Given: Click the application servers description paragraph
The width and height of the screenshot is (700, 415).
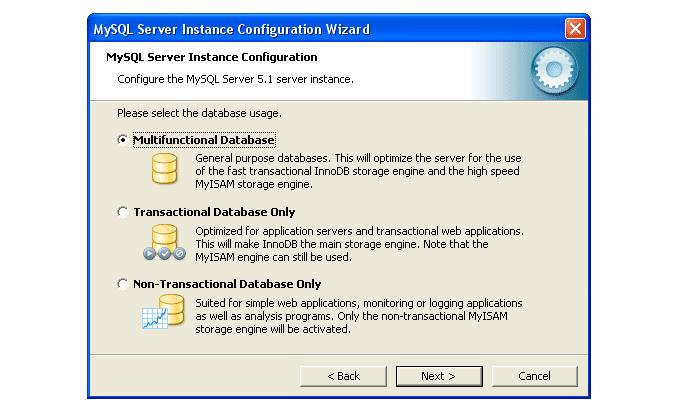Looking at the screenshot, I should pos(357,243).
